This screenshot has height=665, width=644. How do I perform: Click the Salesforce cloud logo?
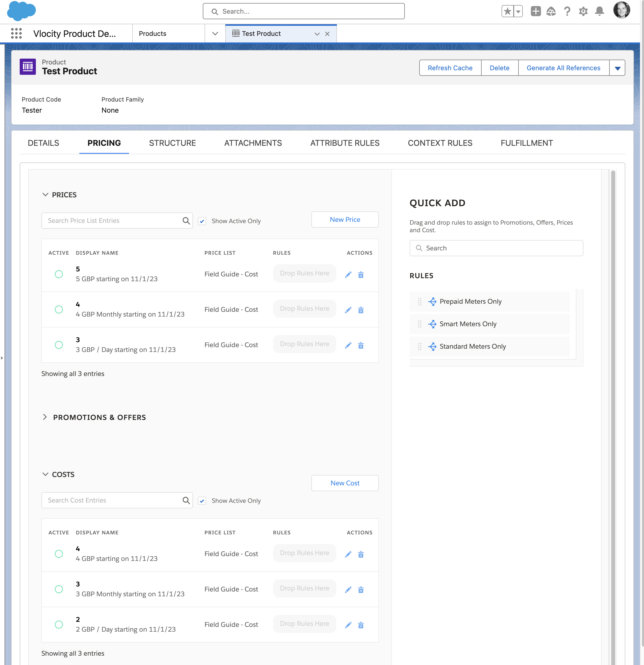tap(21, 11)
